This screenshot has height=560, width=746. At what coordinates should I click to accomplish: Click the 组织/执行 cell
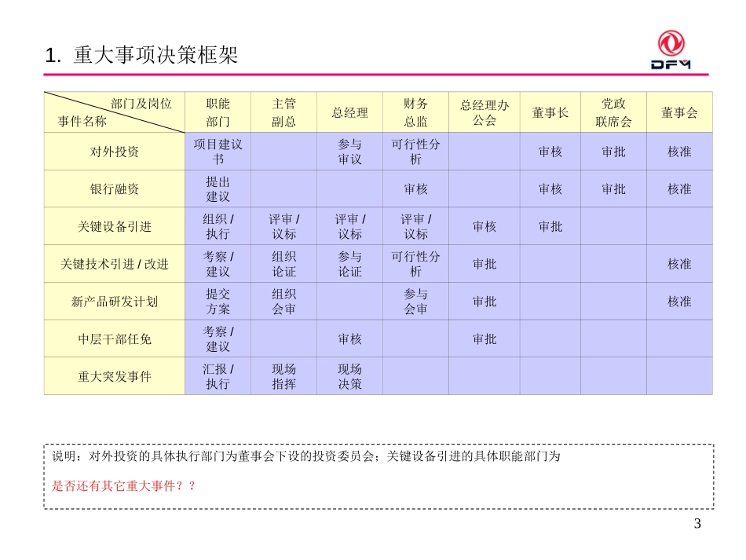point(218,226)
